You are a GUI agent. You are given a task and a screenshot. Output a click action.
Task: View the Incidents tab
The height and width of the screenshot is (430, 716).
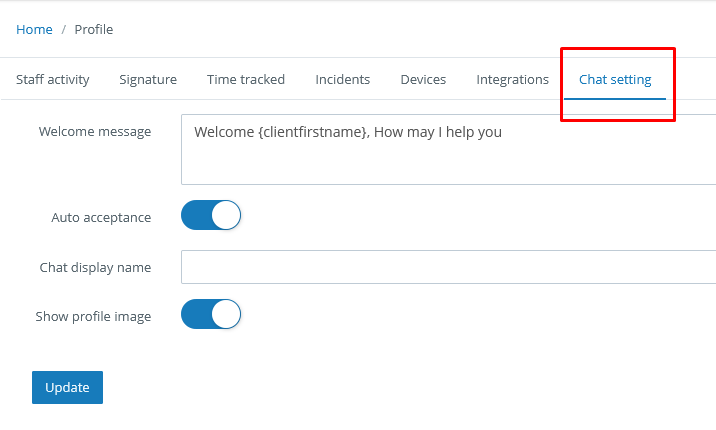(x=343, y=80)
